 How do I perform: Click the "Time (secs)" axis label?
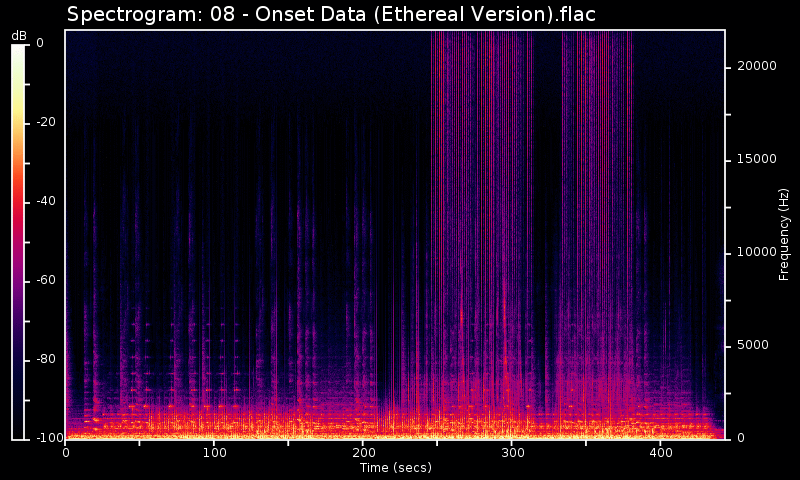[395, 467]
